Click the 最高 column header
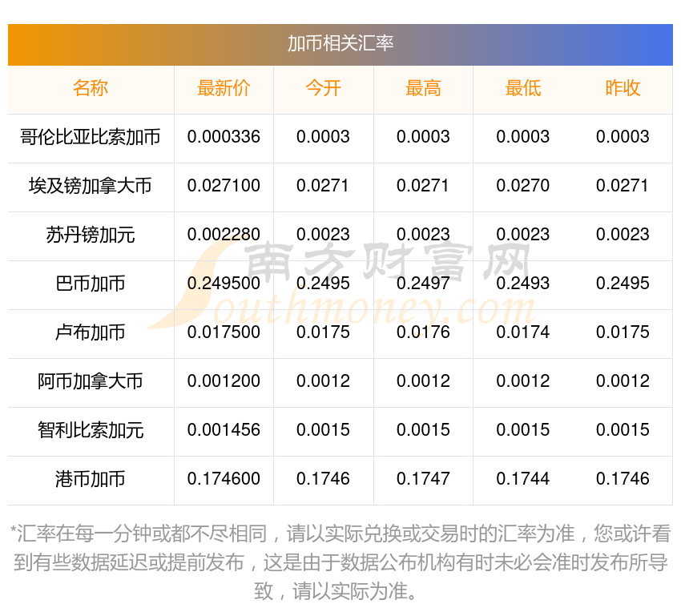 click(423, 88)
